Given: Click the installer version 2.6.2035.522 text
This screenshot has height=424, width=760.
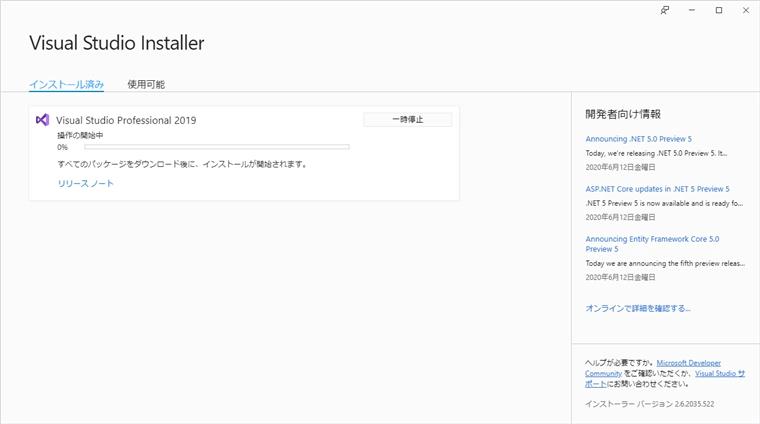Looking at the screenshot, I should click(x=649, y=404).
